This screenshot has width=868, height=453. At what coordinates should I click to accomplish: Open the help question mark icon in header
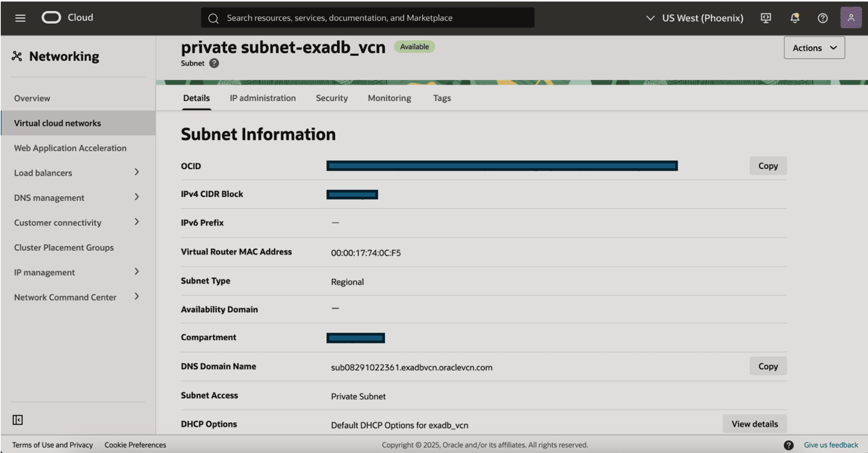tap(822, 18)
